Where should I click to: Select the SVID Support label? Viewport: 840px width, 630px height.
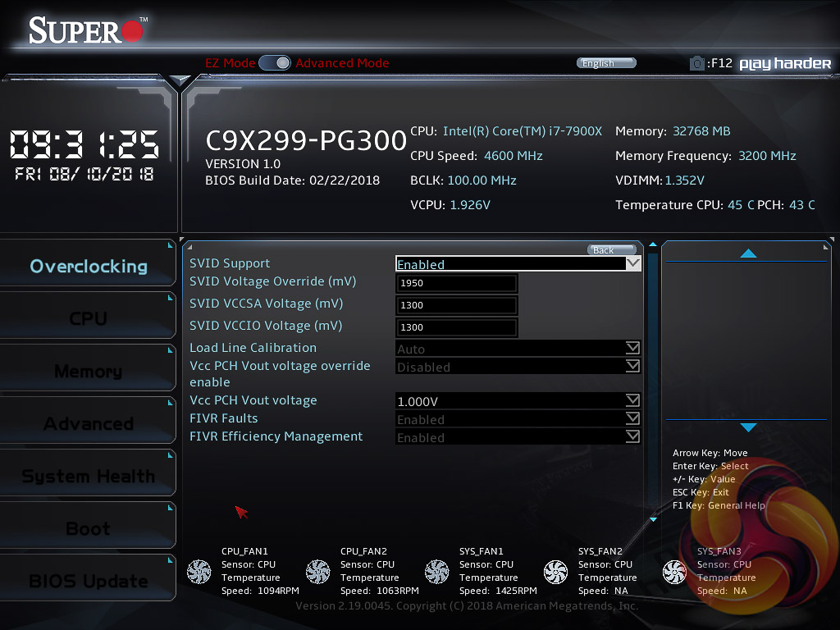(x=230, y=263)
